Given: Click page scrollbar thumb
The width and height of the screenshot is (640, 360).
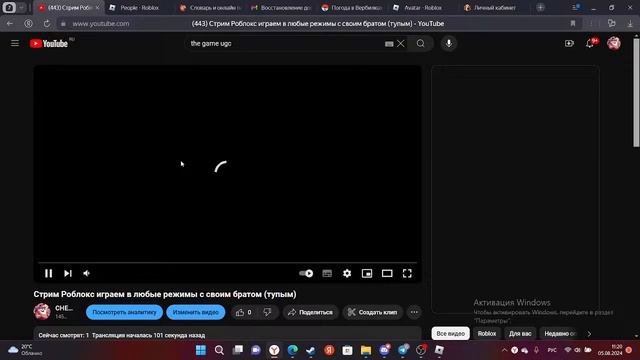Looking at the screenshot, I should tap(636, 93).
